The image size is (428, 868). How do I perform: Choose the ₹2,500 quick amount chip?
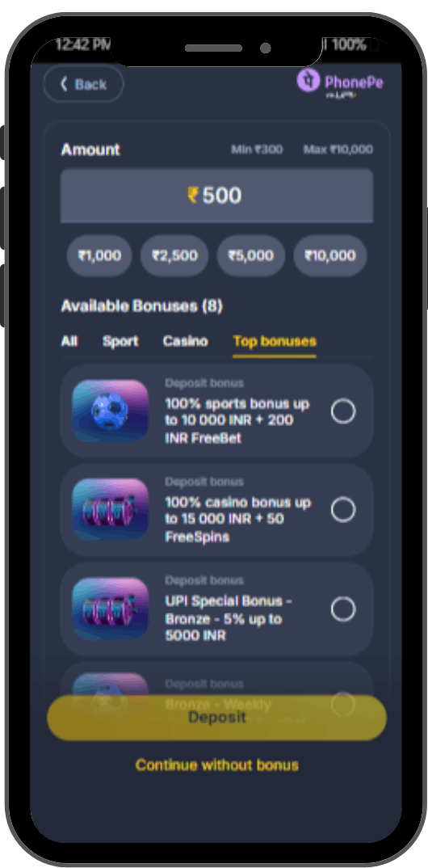point(174,255)
